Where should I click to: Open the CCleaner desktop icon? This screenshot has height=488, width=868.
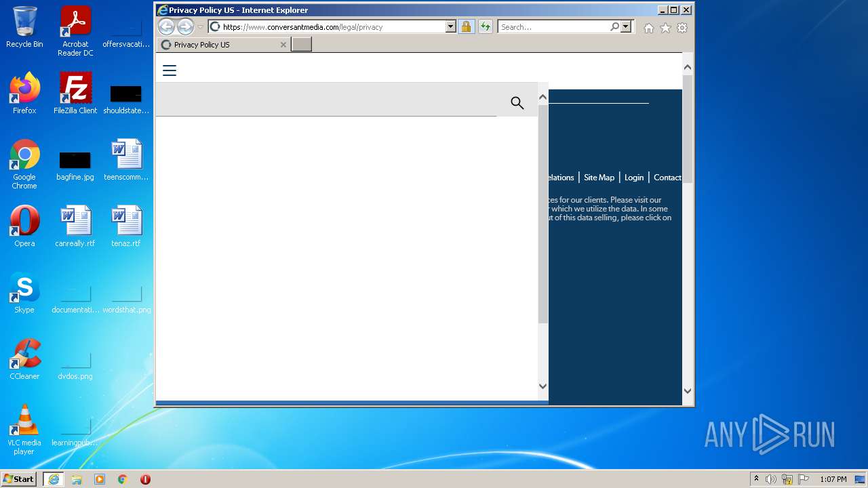(24, 359)
